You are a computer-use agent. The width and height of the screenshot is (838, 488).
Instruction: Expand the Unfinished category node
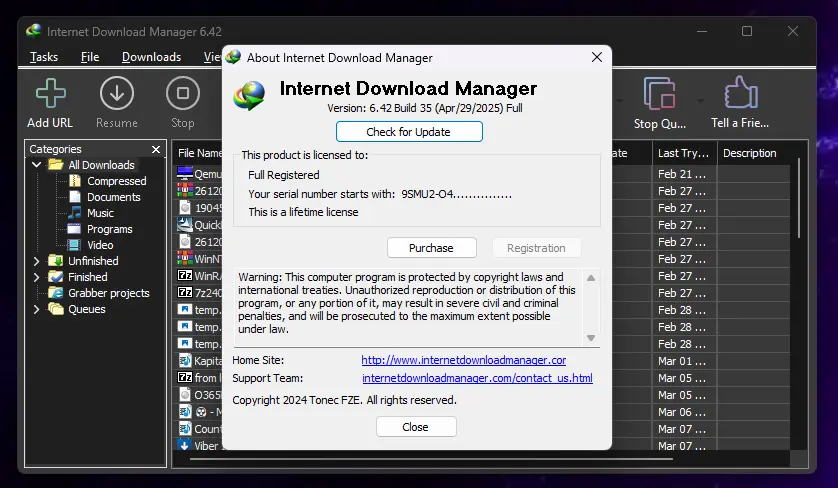(36, 261)
